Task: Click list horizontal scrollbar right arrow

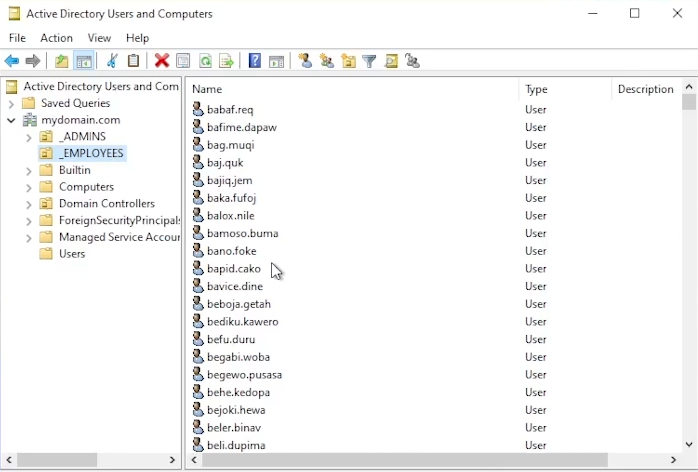Action: [674, 460]
